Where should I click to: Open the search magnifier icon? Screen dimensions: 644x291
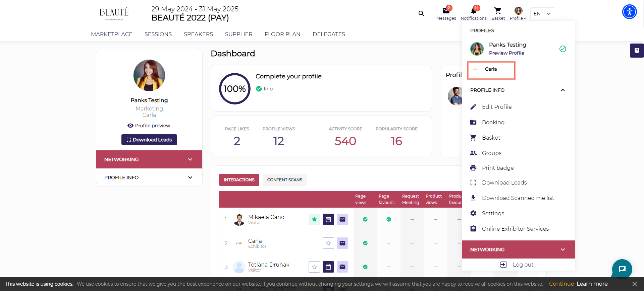tap(421, 14)
